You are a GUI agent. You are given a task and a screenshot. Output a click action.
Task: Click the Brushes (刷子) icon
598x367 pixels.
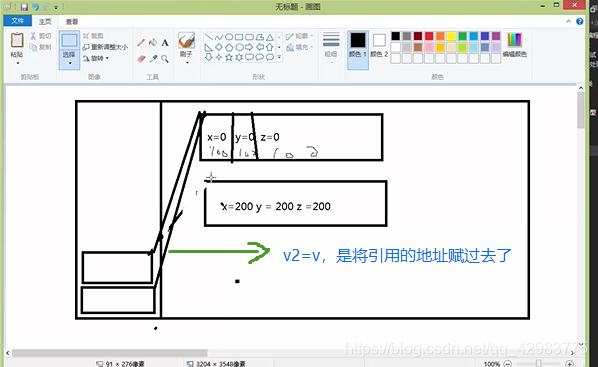click(186, 40)
